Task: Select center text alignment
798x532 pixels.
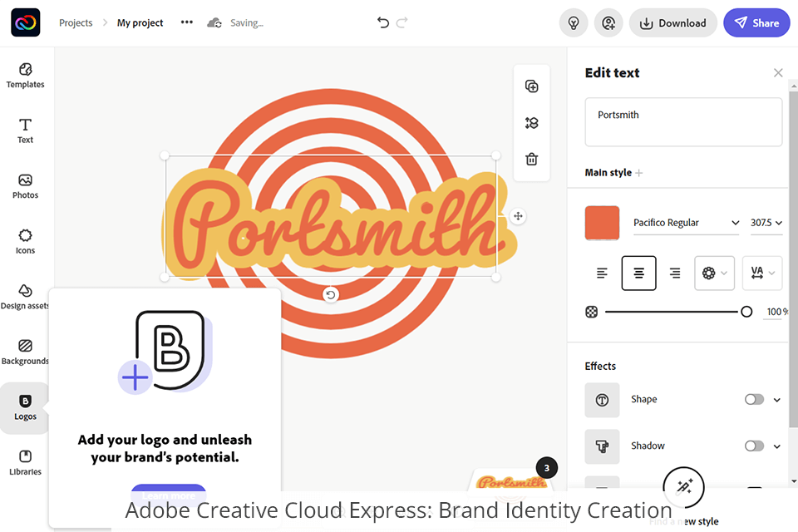Action: pyautogui.click(x=638, y=273)
